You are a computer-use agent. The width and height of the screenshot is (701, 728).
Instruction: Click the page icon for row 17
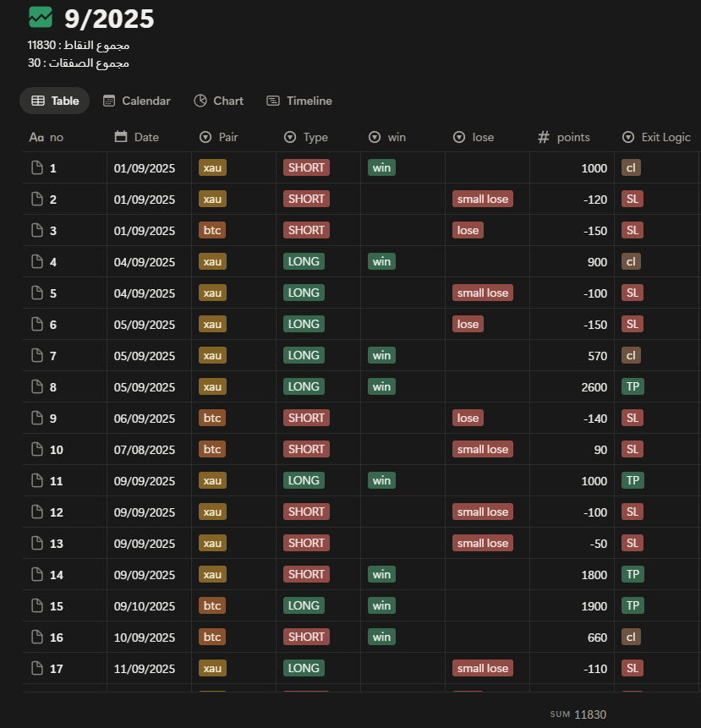tap(36, 669)
